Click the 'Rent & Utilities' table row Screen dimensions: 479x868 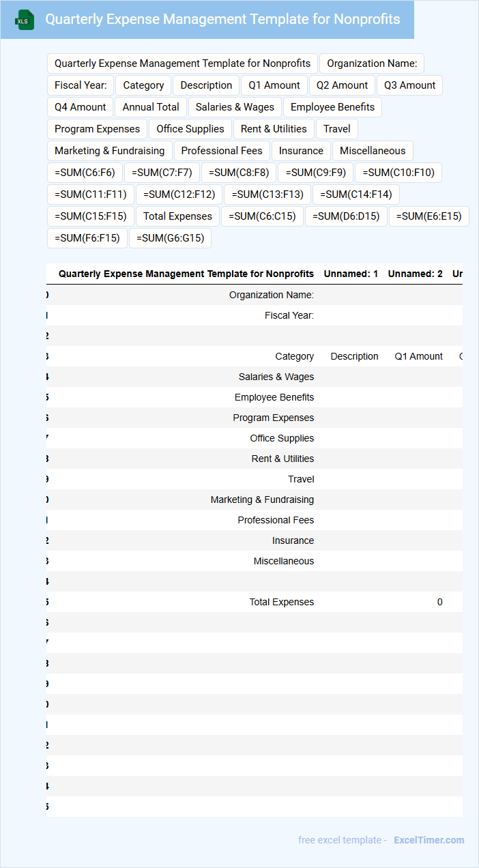click(255, 459)
